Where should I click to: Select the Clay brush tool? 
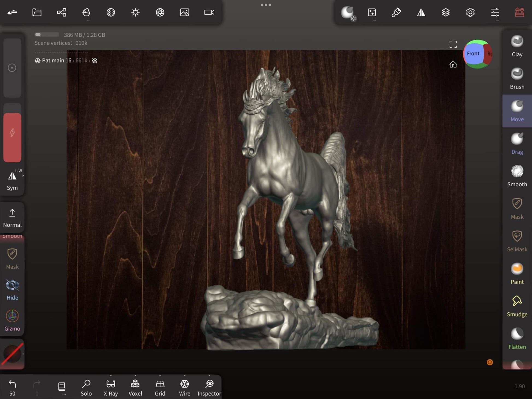pos(517,46)
